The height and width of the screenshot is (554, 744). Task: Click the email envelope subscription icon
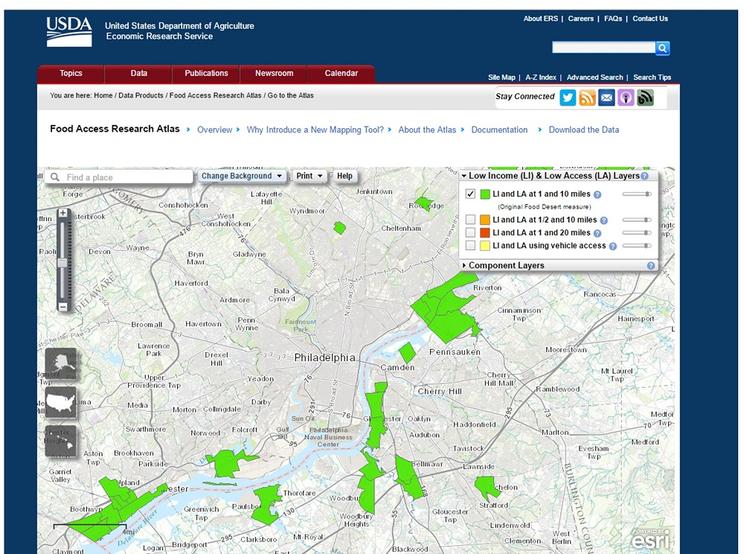(x=606, y=97)
